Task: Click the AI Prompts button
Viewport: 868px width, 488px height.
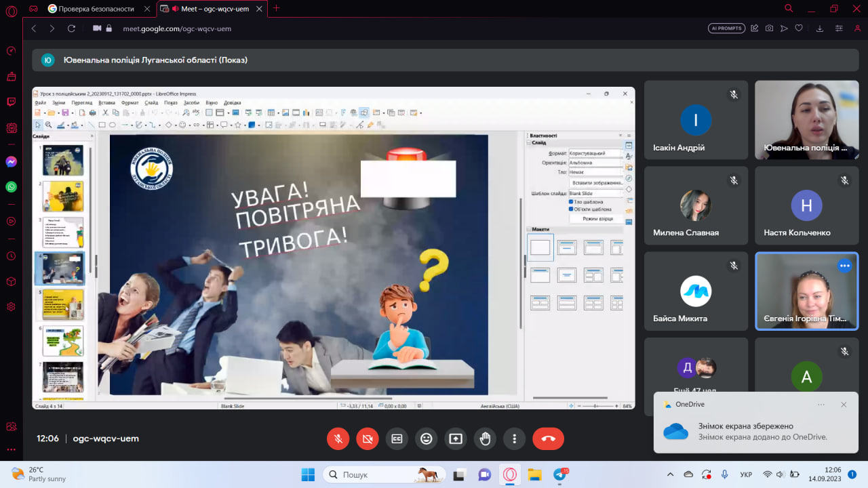Action: 726,28
